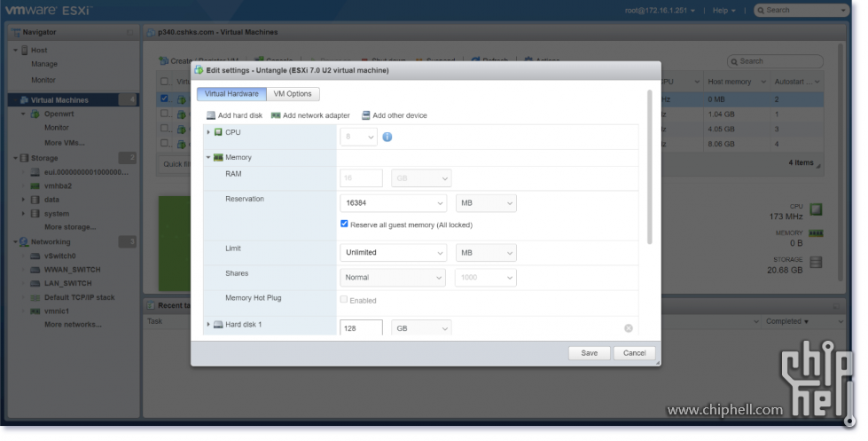Click Add other device button

(395, 115)
